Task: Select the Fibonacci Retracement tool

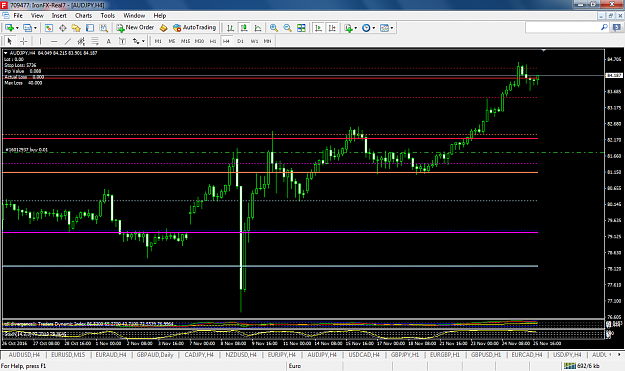Action: click(95, 41)
